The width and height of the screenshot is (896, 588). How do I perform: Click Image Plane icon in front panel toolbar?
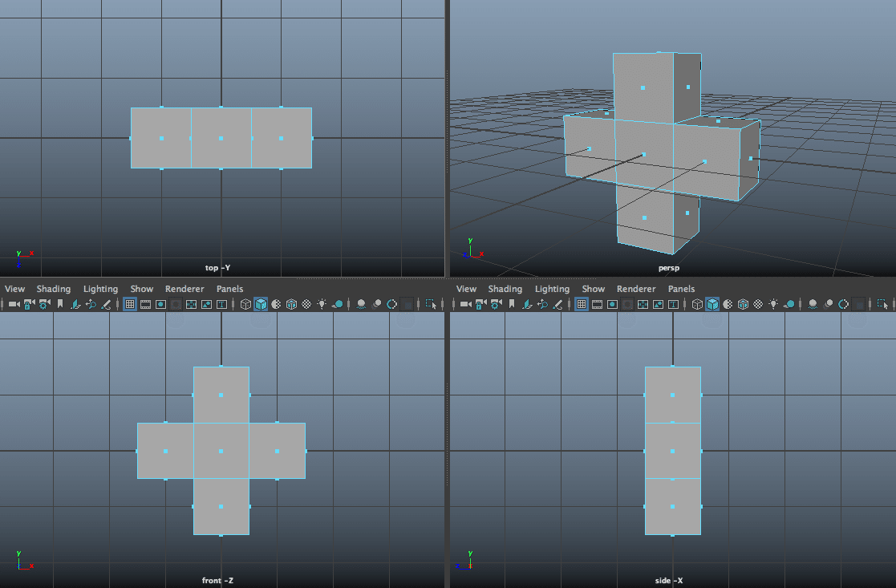75,304
